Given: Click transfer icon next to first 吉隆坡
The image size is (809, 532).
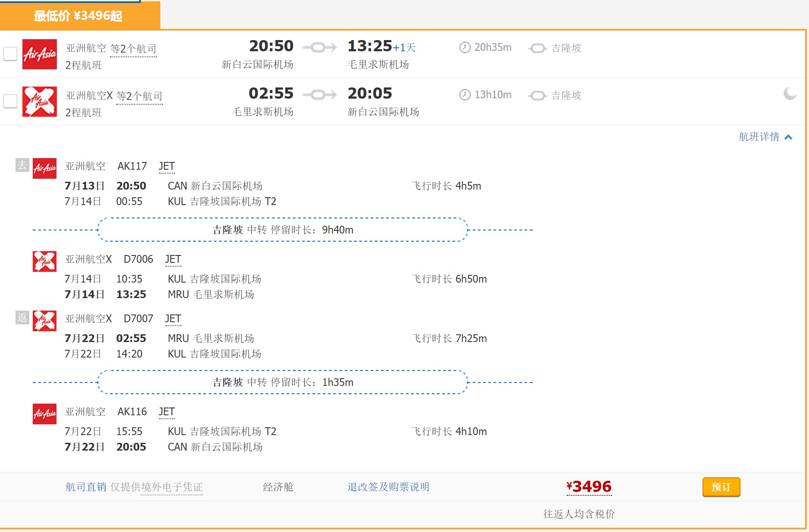Looking at the screenshot, I should (538, 48).
